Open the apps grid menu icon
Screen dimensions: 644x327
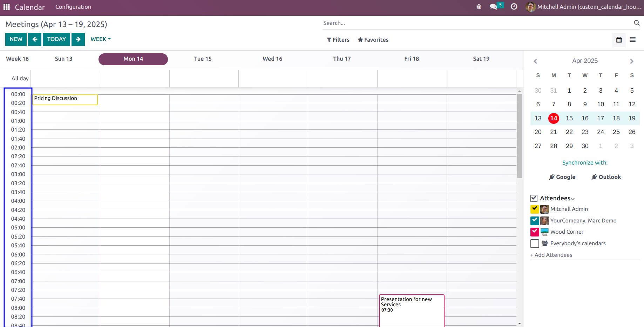[x=7, y=7]
